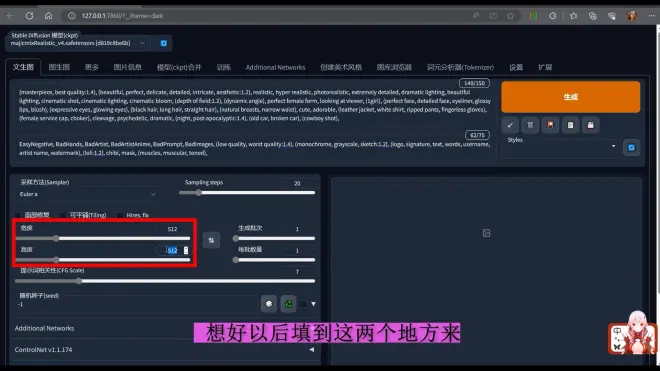Click the input method mascot icon
The height and width of the screenshot is (371, 660).
pyautogui.click(x=632, y=333)
